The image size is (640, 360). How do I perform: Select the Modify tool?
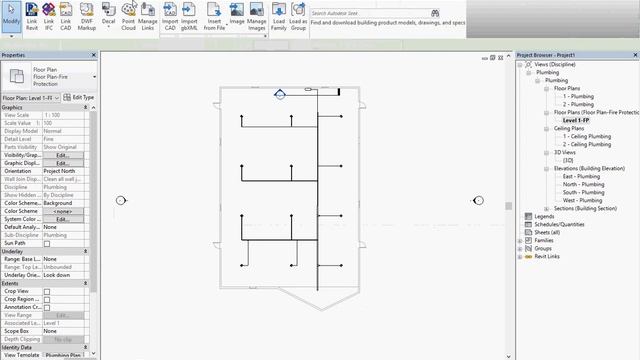(x=11, y=17)
